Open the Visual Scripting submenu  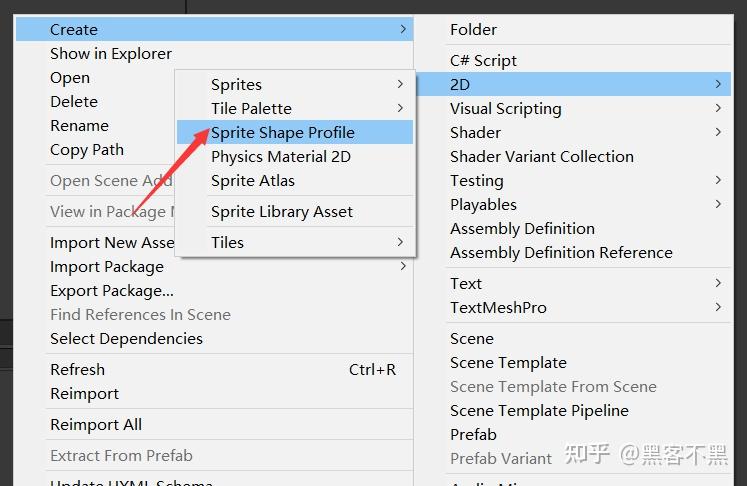pyautogui.click(x=506, y=108)
